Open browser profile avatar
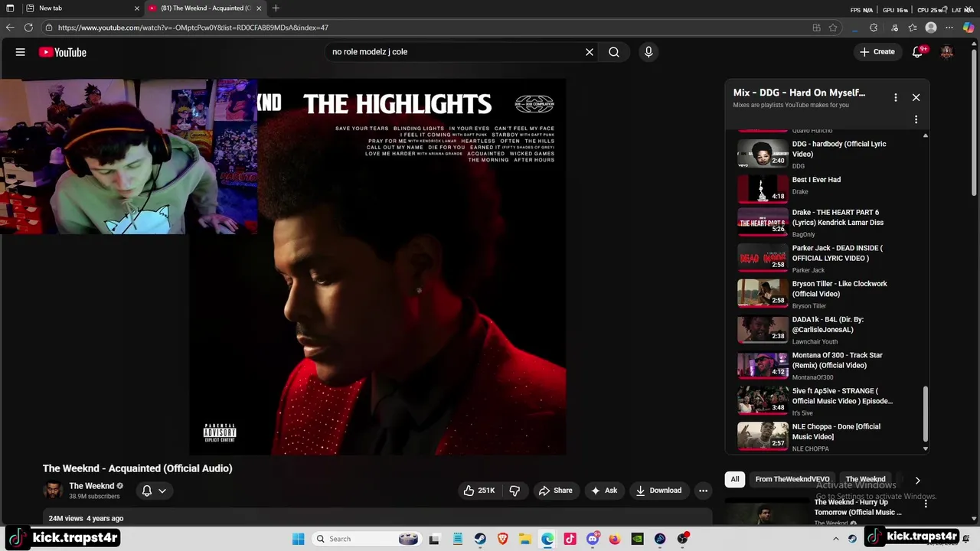980x551 pixels. click(x=931, y=28)
